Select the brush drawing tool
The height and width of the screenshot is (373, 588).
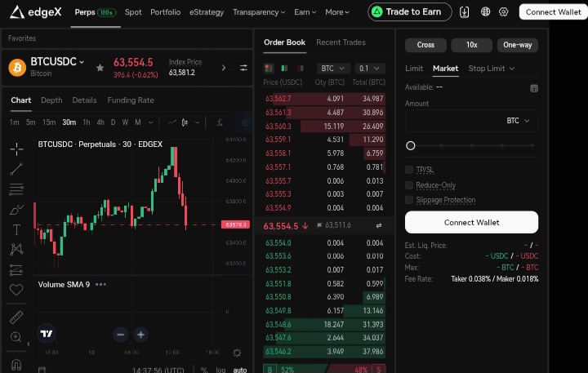[16, 210]
